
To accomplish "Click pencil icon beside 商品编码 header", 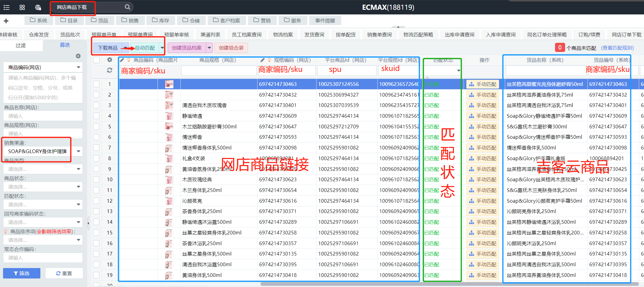I will [122, 60].
